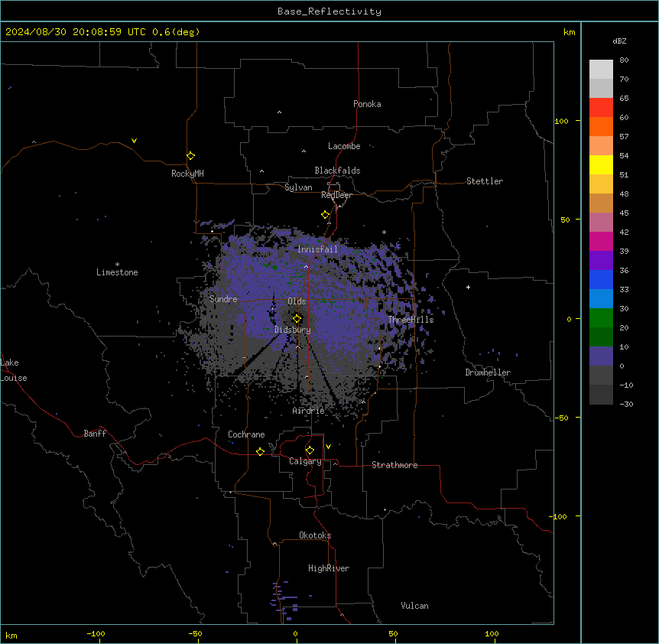Click the 0 label on horizontal axis

295,633
